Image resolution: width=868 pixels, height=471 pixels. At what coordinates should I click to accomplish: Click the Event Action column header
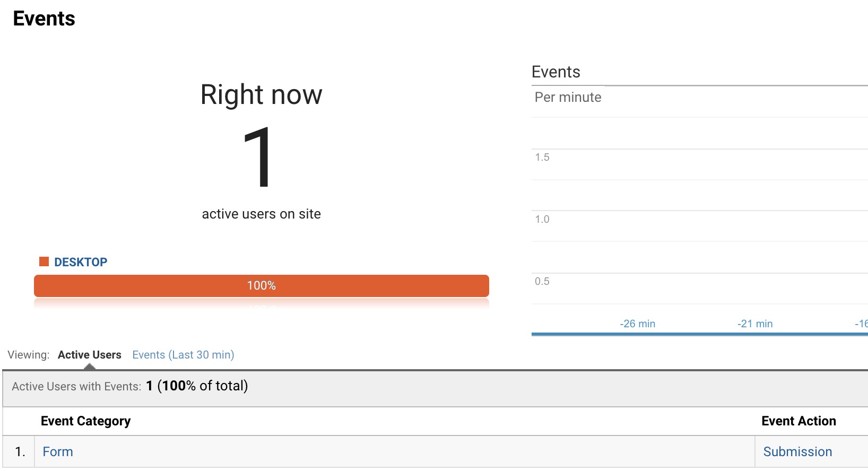(798, 421)
